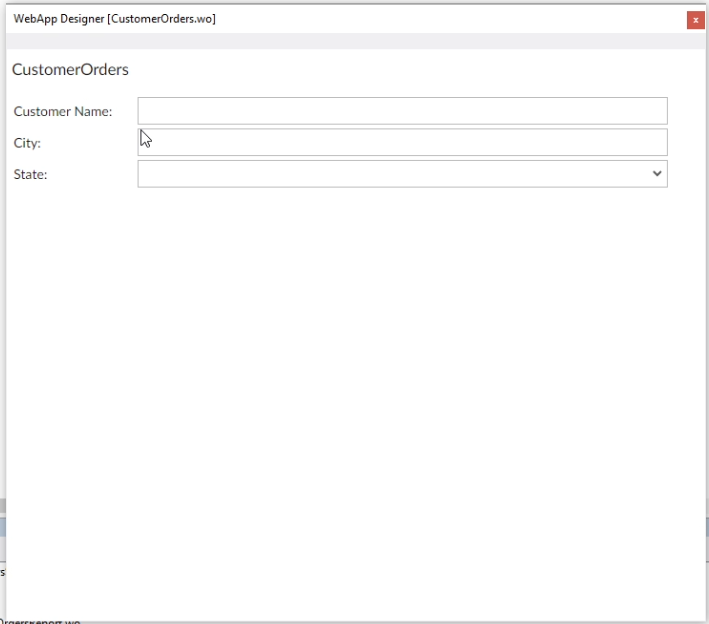The width and height of the screenshot is (709, 624).
Task: Select the Customer Name label
Action: click(63, 111)
